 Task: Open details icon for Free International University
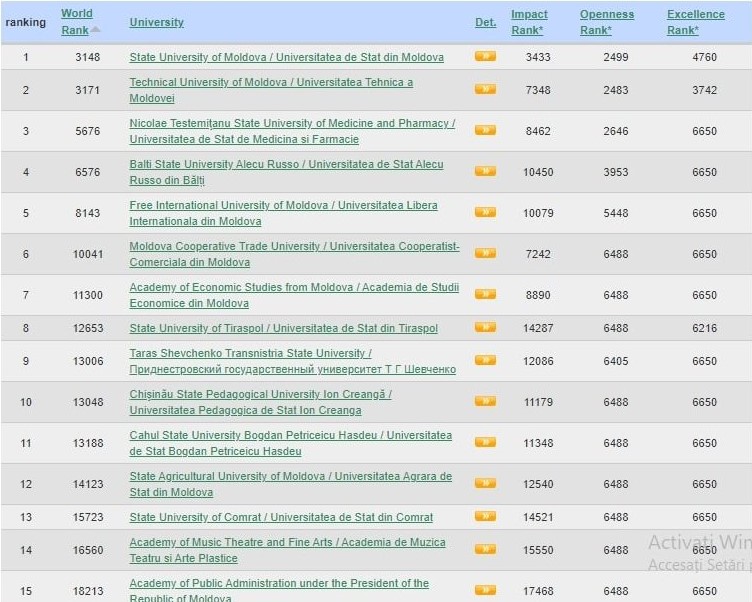(x=485, y=212)
